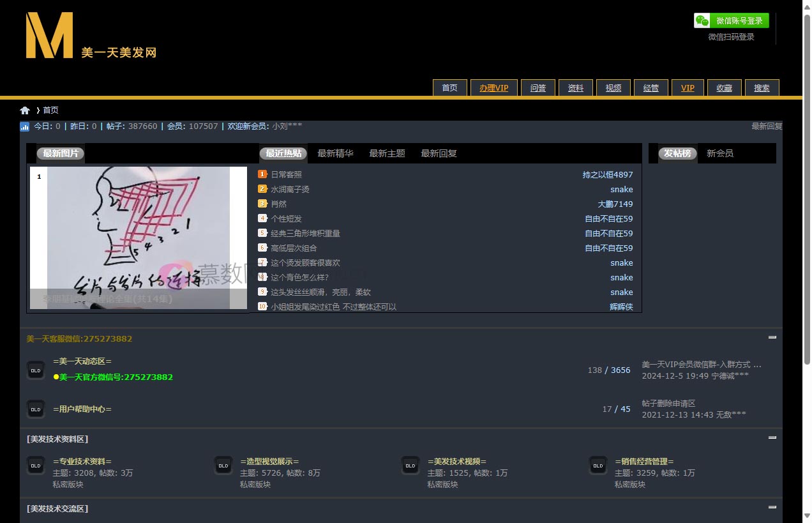Open the 美一天动态区 forum icon
This screenshot has width=812, height=523.
click(x=36, y=370)
